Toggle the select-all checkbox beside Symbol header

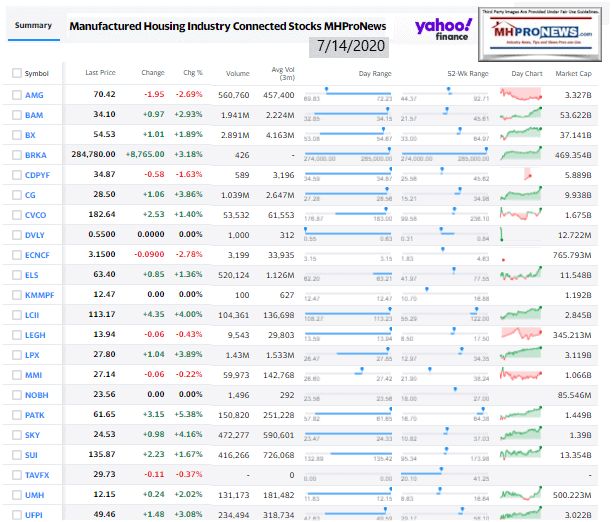(x=16, y=73)
